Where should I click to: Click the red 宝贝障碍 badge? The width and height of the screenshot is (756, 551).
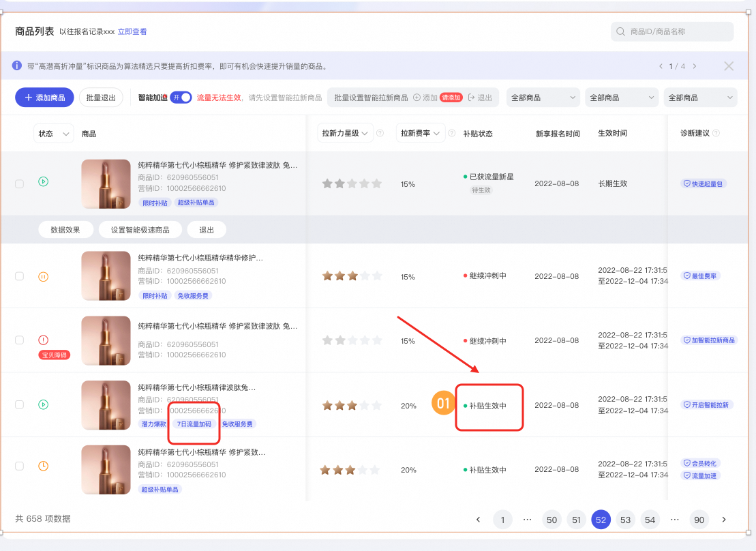[55, 355]
